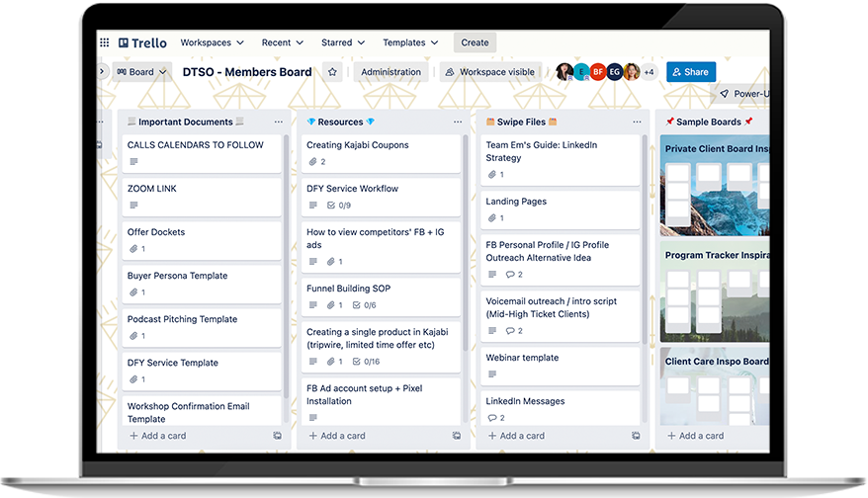Click description icon on Webinar template
This screenshot has width=868, height=498.
[x=492, y=374]
